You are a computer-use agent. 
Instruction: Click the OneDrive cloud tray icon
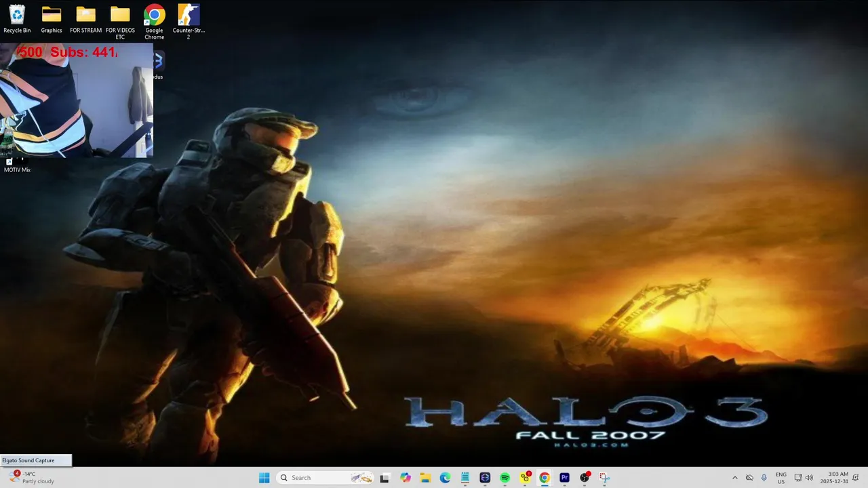pos(749,478)
